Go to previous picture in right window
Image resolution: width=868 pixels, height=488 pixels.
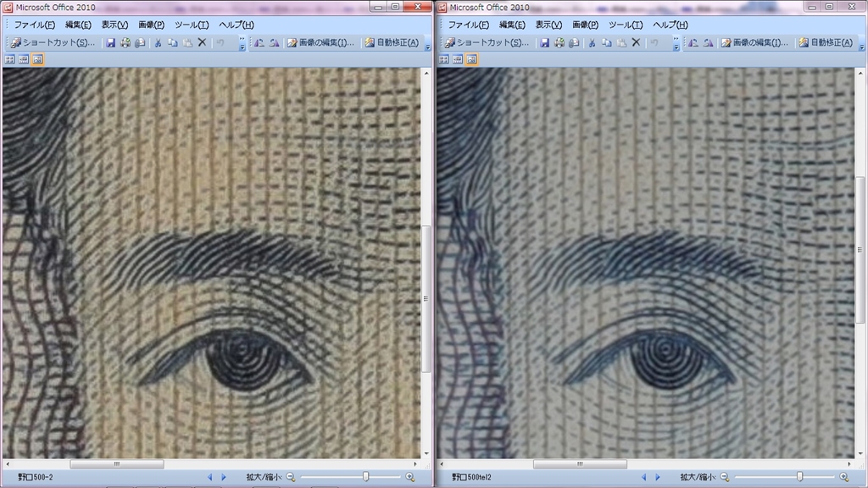(x=644, y=477)
